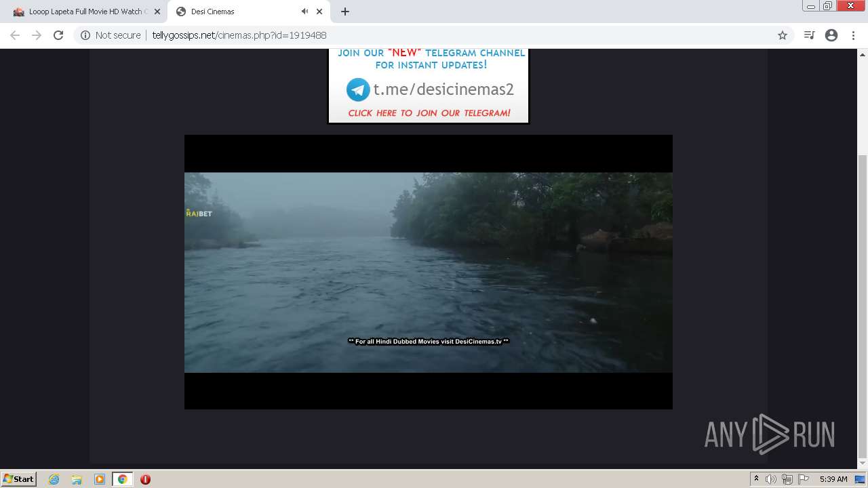868x488 pixels.
Task: Reload the current page
Action: pos(58,35)
